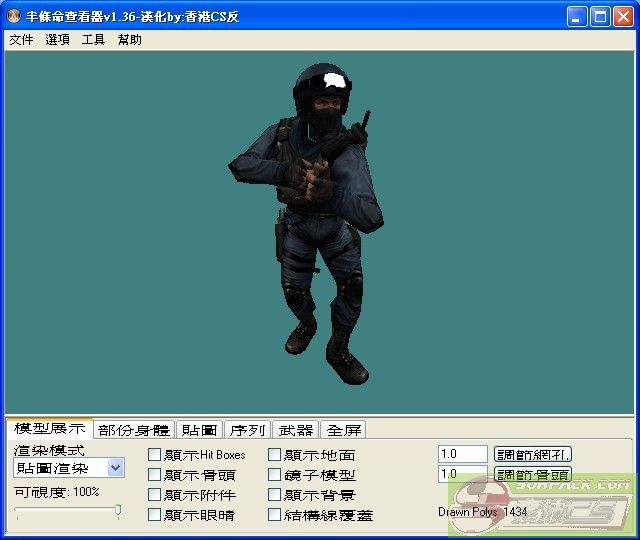
Task: Switch to the 貼圖 tab
Action: [x=199, y=430]
